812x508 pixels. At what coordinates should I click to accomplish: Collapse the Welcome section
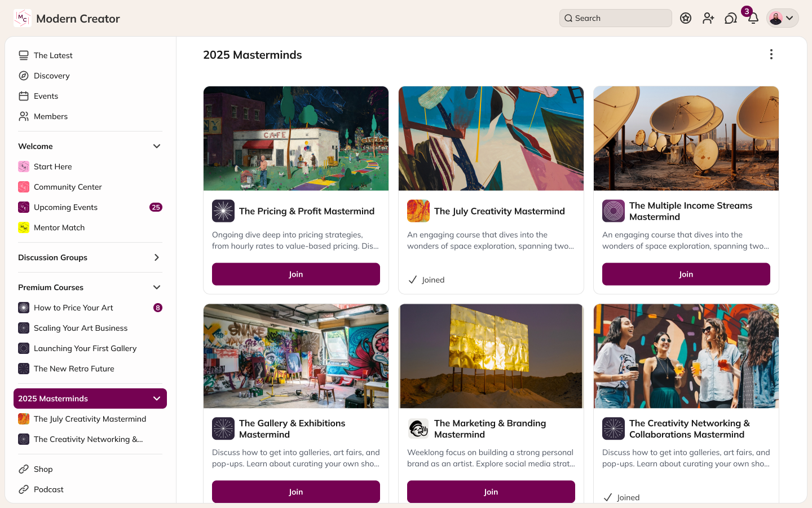(156, 146)
